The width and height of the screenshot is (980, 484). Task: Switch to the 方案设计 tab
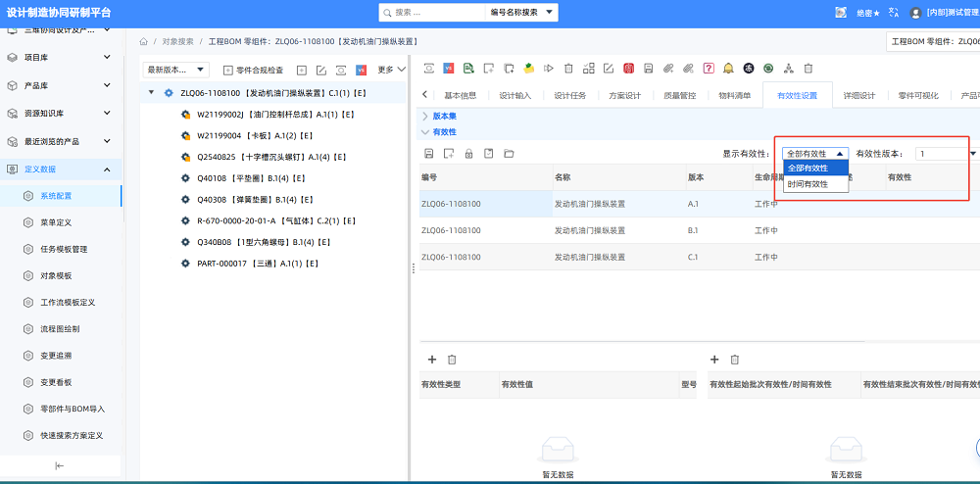click(625, 96)
